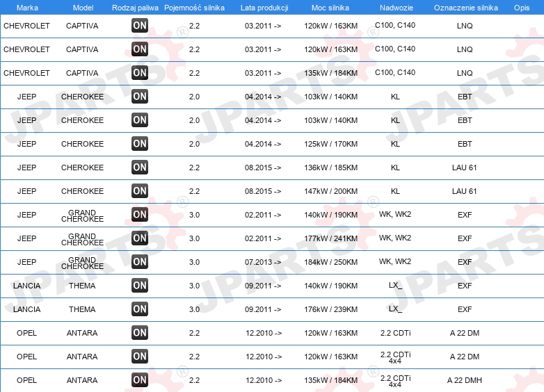Click the ON icon in Cherokee 125kW / 170KM row
544x392 pixels.
point(140,143)
